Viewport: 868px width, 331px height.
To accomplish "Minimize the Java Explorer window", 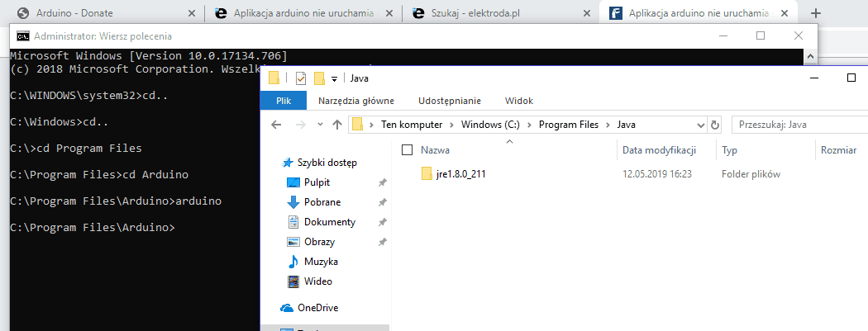I will click(x=813, y=78).
